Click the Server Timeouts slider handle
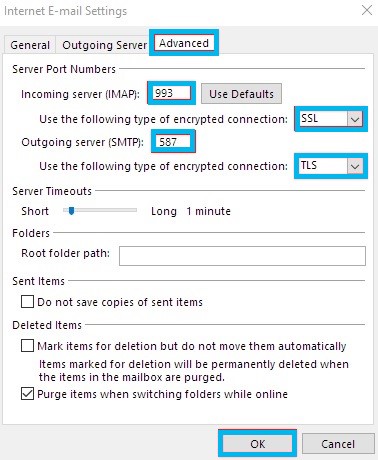378x460 pixels. pyautogui.click(x=71, y=211)
